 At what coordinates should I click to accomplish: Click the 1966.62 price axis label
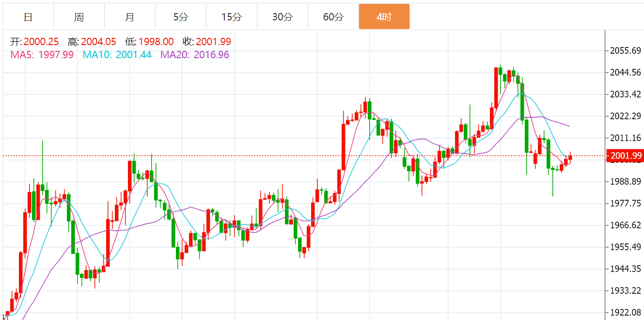[627, 225]
